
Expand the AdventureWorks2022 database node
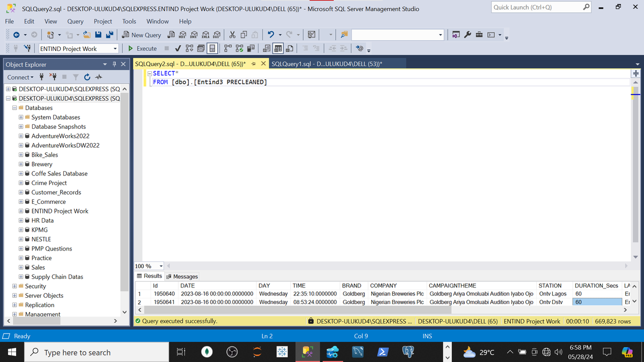click(x=21, y=136)
